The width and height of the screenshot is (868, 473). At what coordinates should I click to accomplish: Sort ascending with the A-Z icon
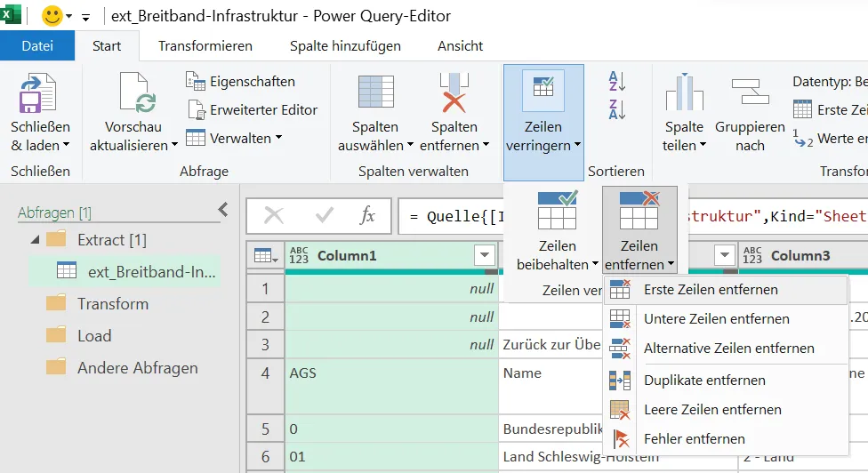pyautogui.click(x=617, y=81)
